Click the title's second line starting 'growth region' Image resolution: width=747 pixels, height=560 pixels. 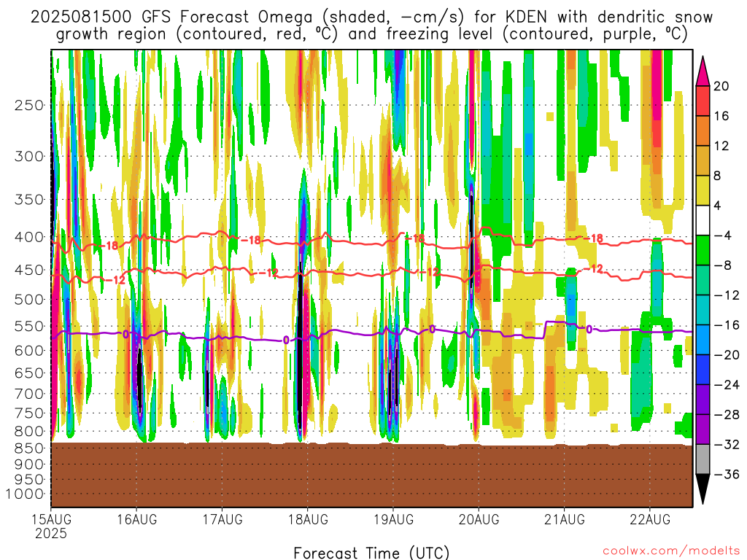pos(371,34)
